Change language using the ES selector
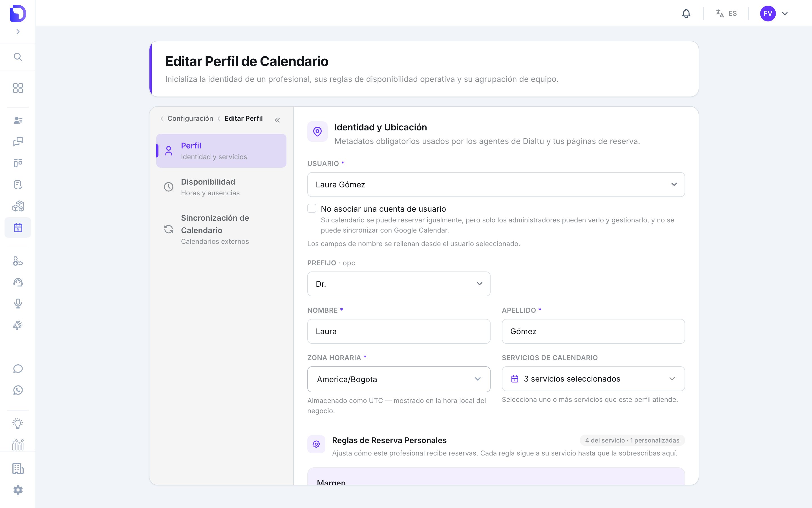 tap(727, 14)
